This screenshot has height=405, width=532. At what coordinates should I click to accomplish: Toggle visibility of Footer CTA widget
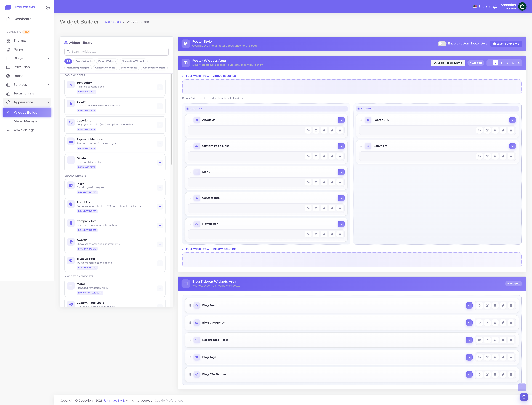point(479,130)
